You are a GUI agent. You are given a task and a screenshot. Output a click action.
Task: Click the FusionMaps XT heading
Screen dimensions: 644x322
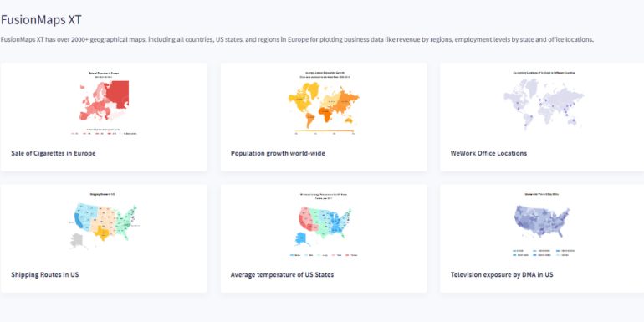click(x=41, y=19)
